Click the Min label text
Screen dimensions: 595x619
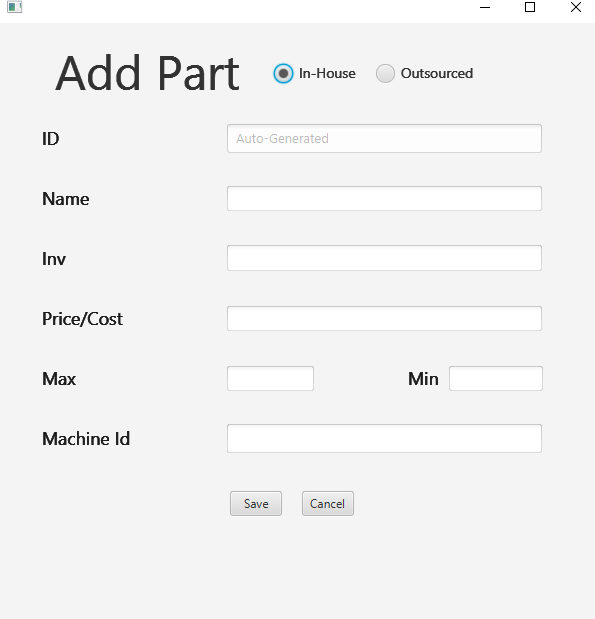coord(423,379)
